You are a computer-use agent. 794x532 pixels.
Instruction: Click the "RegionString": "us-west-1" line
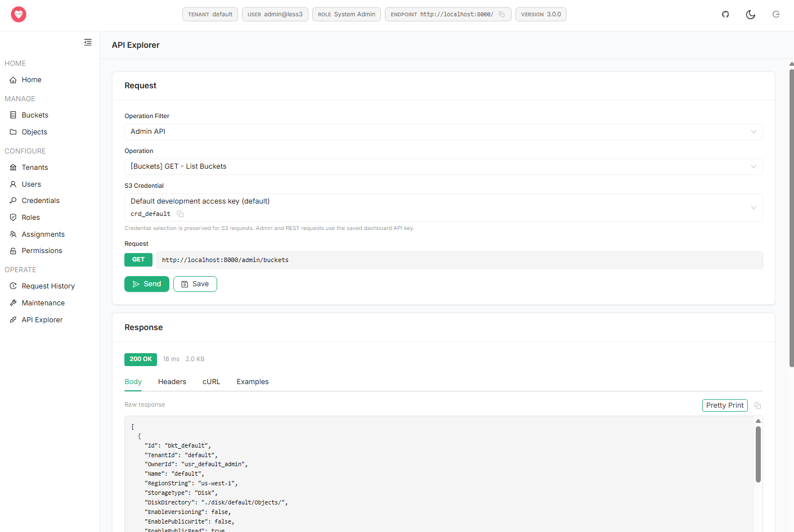tap(191, 484)
